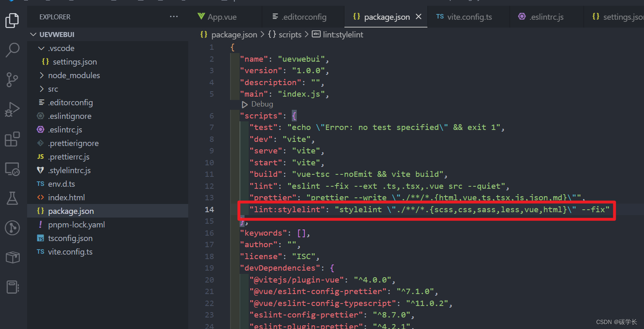Switch to the .eslintrc.js tab
Screen dimensions: 644x329
click(x=541, y=17)
